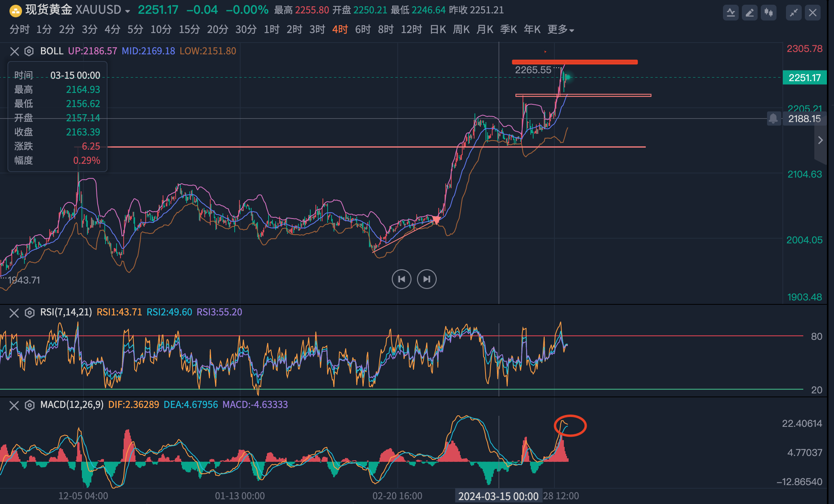Image resolution: width=834 pixels, height=504 pixels.
Task: Select the highlighted 4时 timeframe
Action: click(x=340, y=30)
